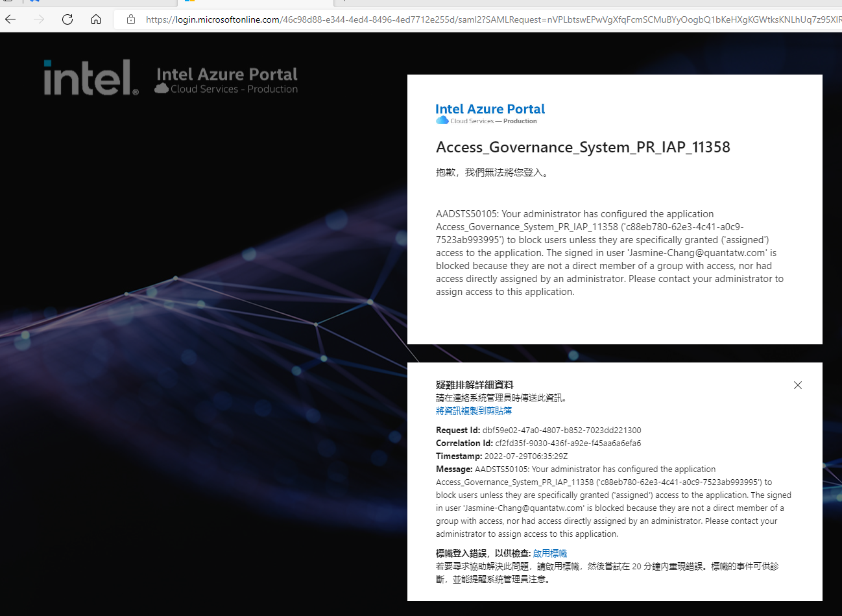Click the 標幟登入錯誤，以供檢查: label
The width and height of the screenshot is (842, 616).
coord(483,553)
